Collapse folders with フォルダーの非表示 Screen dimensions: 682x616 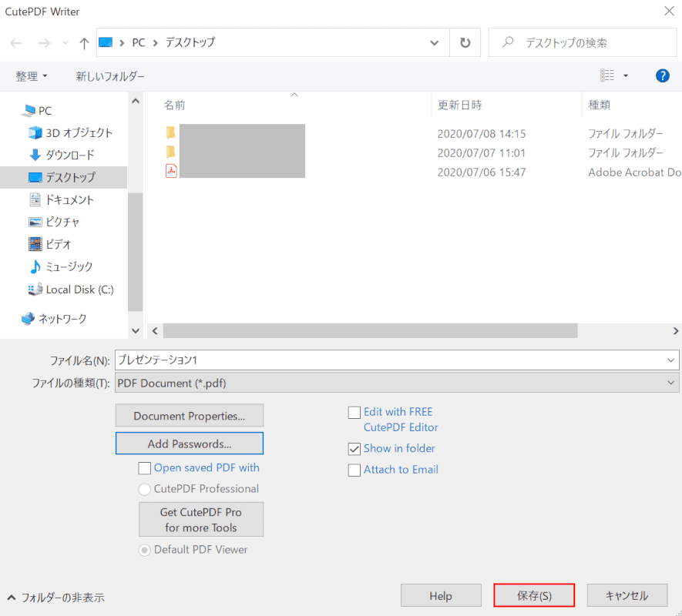pos(56,598)
